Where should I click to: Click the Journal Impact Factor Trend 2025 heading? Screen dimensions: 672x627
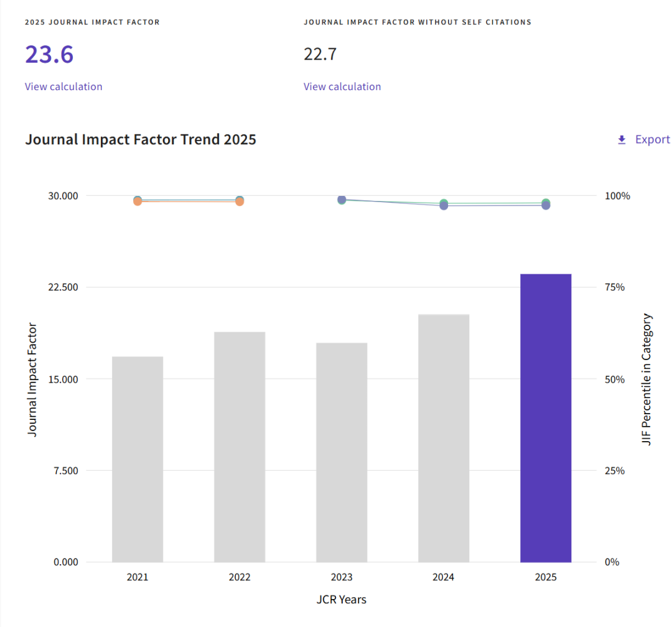pos(141,139)
